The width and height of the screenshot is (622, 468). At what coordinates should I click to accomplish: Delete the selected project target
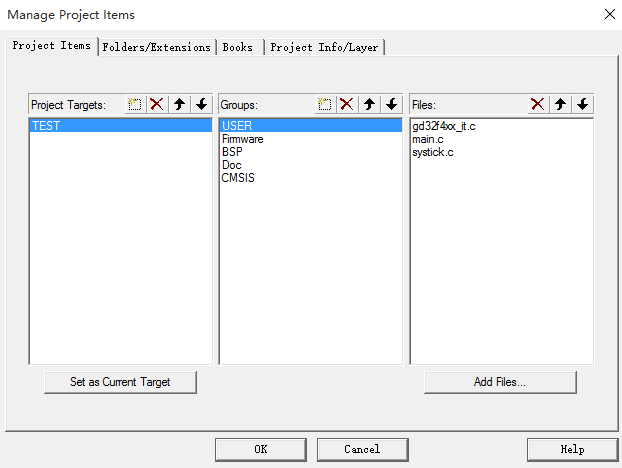157,105
